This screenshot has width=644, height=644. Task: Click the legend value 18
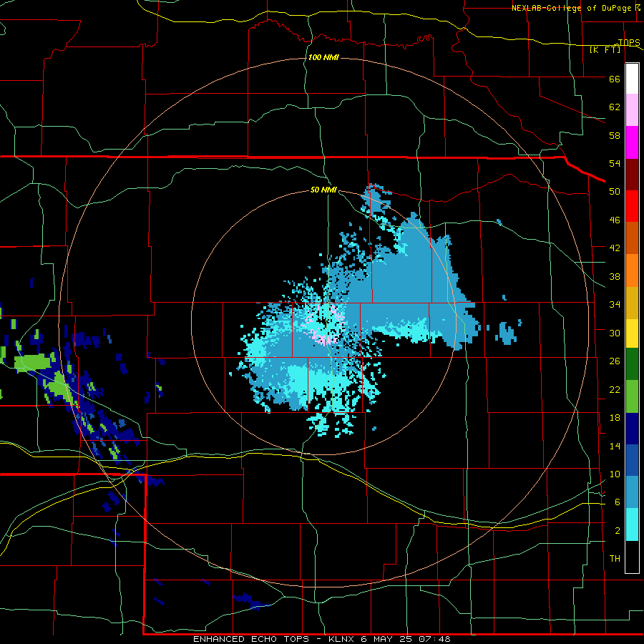pyautogui.click(x=615, y=418)
